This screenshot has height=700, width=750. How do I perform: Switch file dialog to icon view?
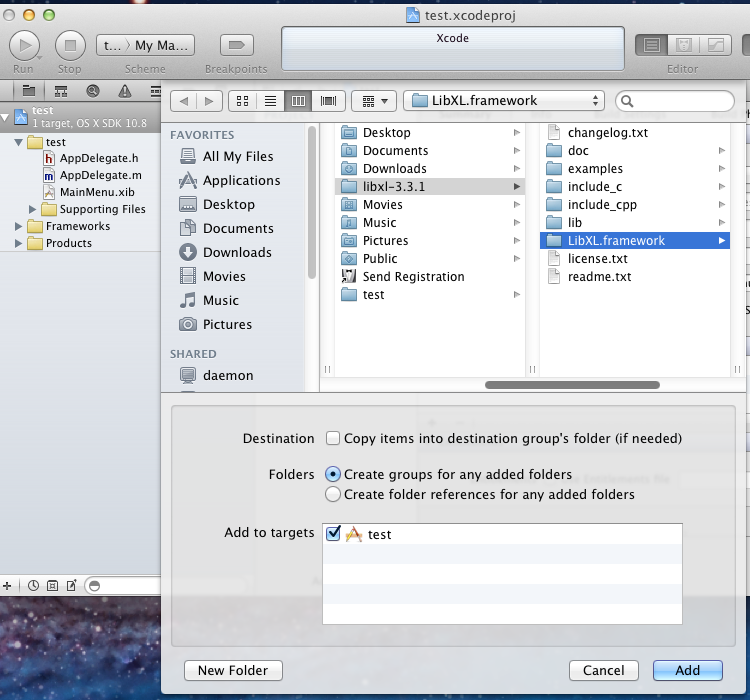tap(243, 101)
